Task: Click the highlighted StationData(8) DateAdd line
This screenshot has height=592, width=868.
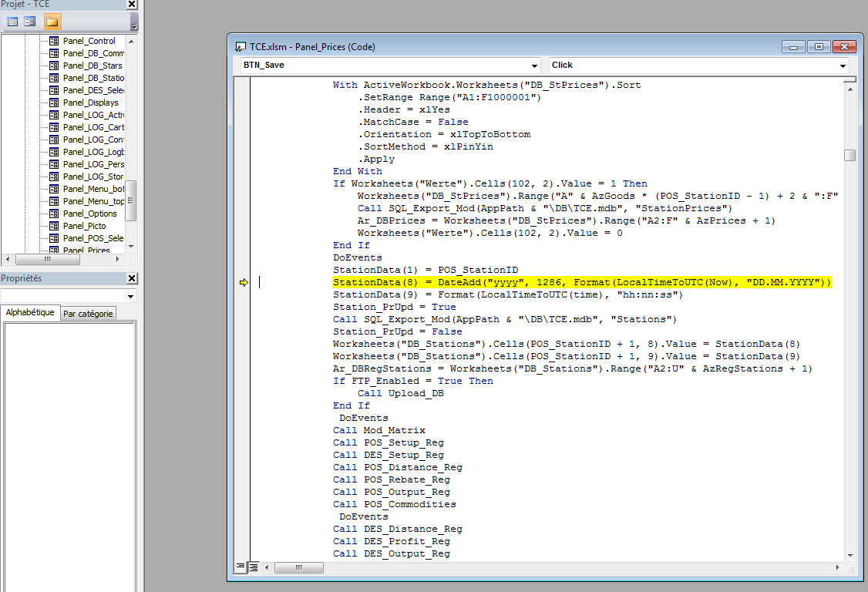Action: pyautogui.click(x=582, y=282)
